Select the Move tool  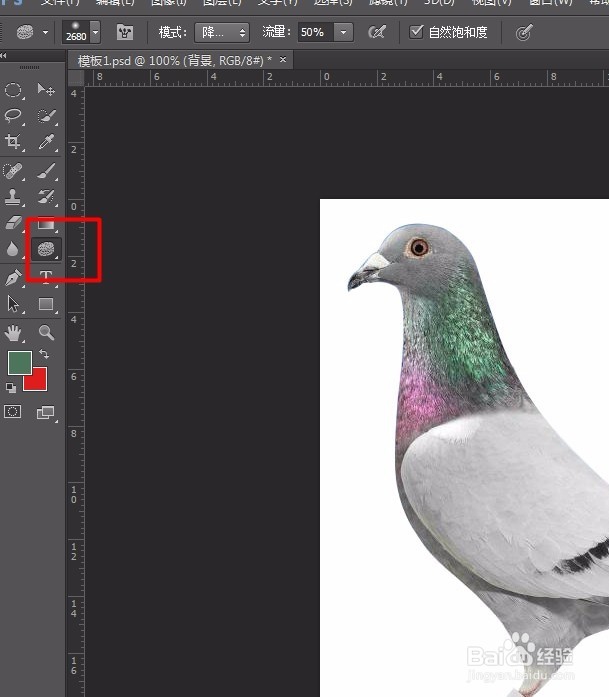pyautogui.click(x=46, y=90)
